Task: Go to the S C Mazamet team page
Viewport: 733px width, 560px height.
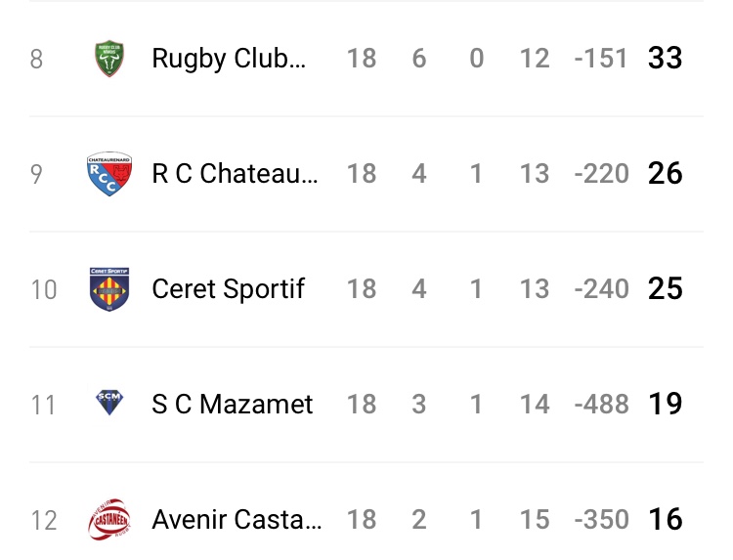Action: click(x=233, y=405)
